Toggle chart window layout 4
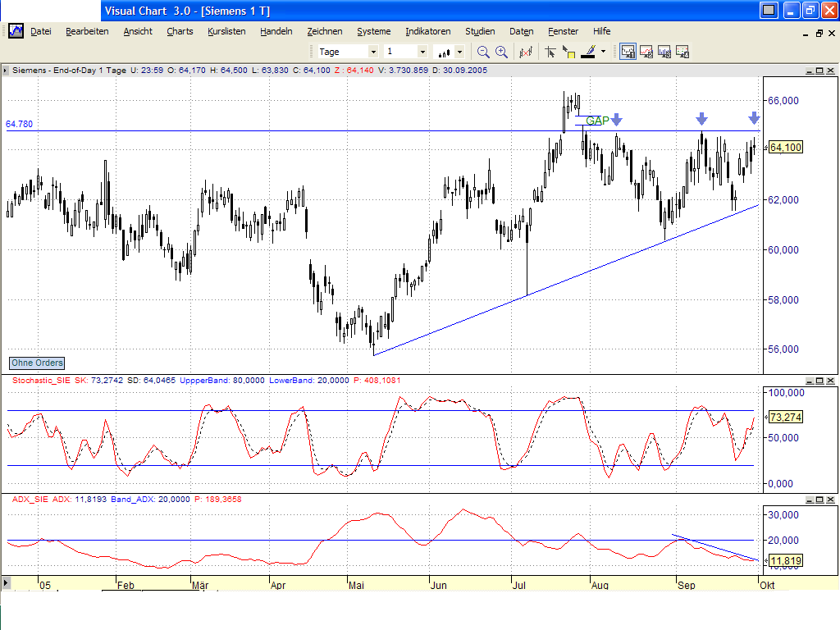The width and height of the screenshot is (840, 630). click(x=682, y=51)
